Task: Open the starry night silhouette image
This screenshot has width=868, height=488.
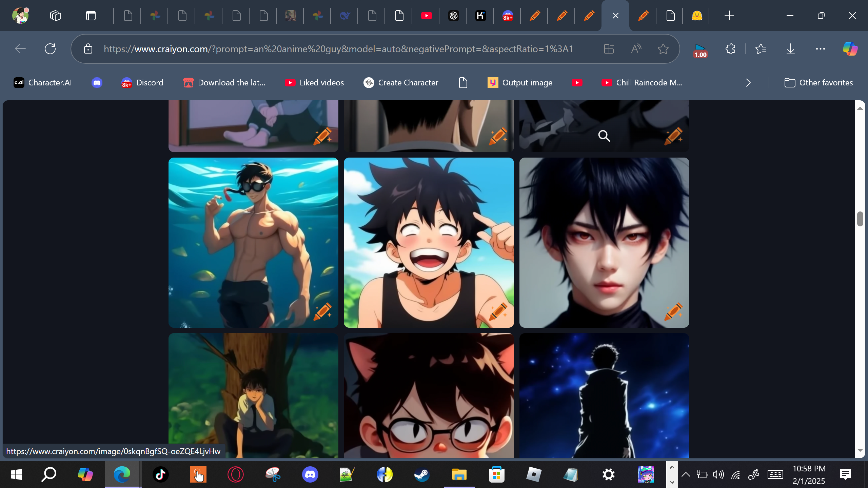Action: (x=604, y=395)
